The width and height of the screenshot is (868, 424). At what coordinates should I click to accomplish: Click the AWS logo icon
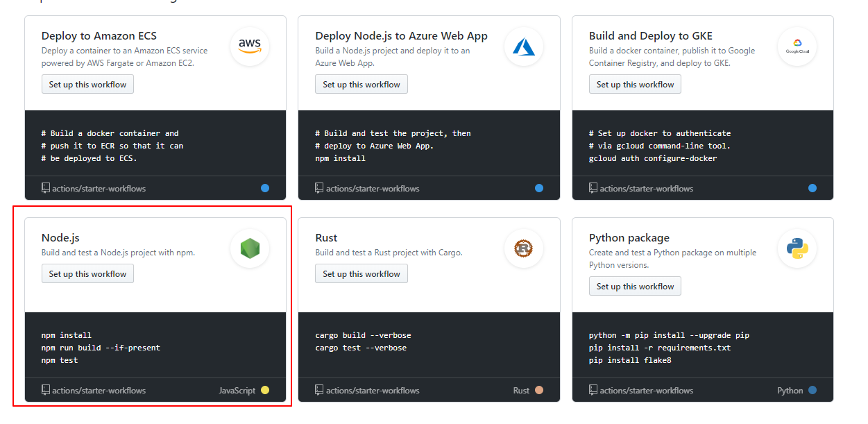[x=249, y=46]
